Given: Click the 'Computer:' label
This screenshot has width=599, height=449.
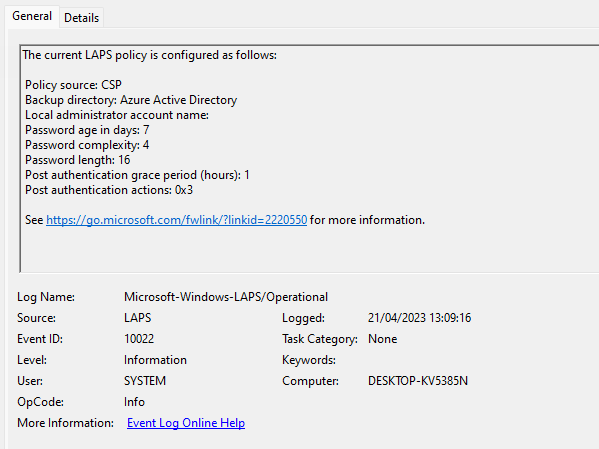Looking at the screenshot, I should pos(310,381).
